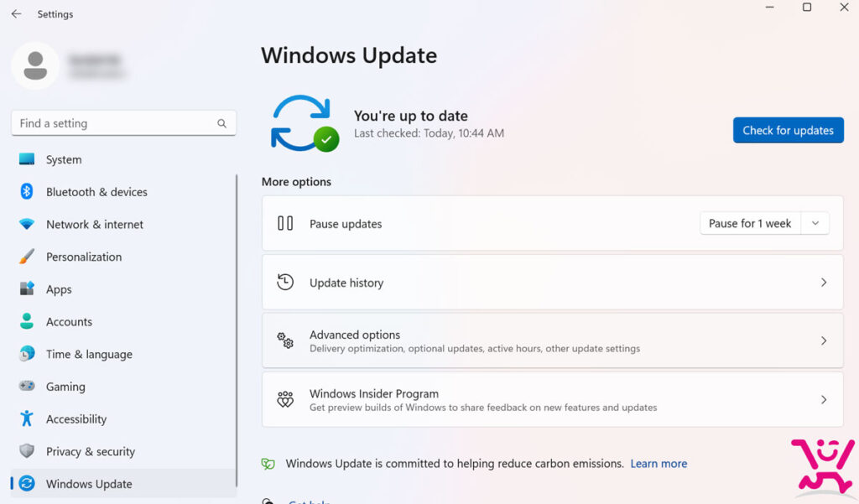Open Time & language settings
Screen dimensions: 859x504
(x=123, y=354)
